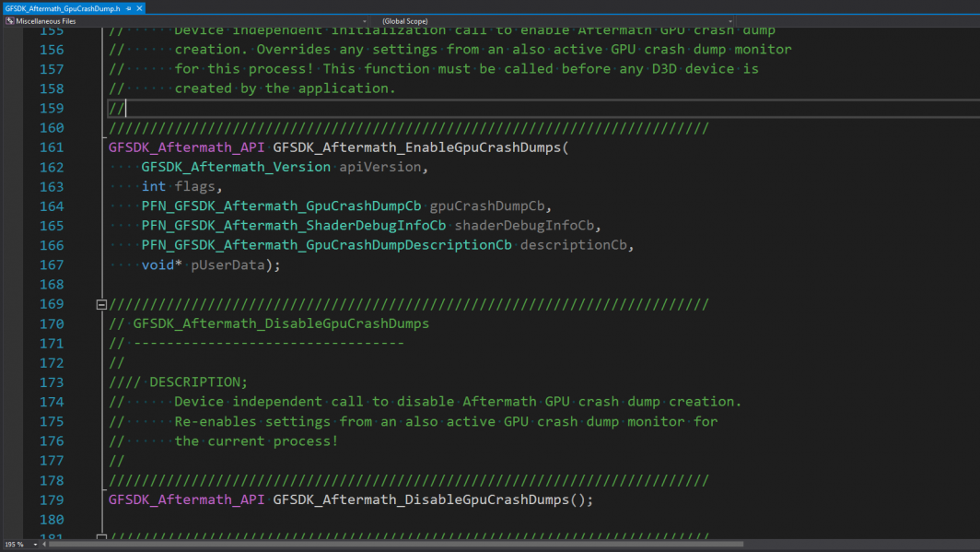Click the zoom percentage dropdown arrow in the status bar
The width and height of the screenshot is (980, 552).
(x=35, y=544)
